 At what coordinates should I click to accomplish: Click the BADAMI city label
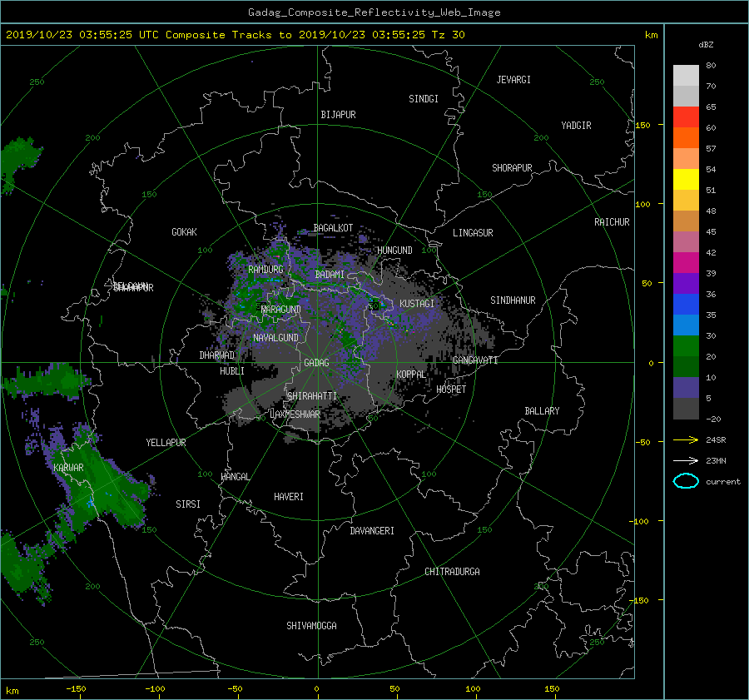tap(330, 275)
